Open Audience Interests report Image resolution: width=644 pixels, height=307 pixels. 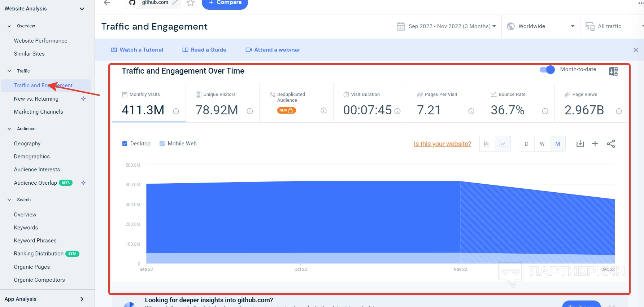point(37,170)
